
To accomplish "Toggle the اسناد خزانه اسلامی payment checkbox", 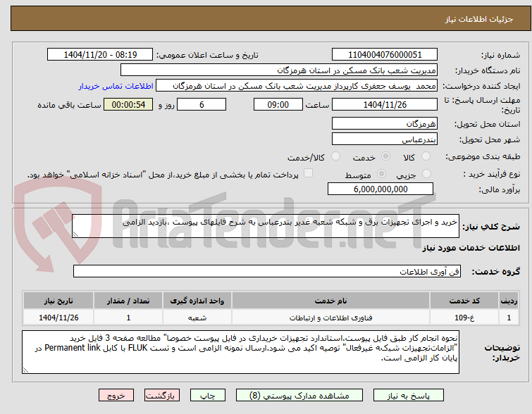I will [x=308, y=173].
